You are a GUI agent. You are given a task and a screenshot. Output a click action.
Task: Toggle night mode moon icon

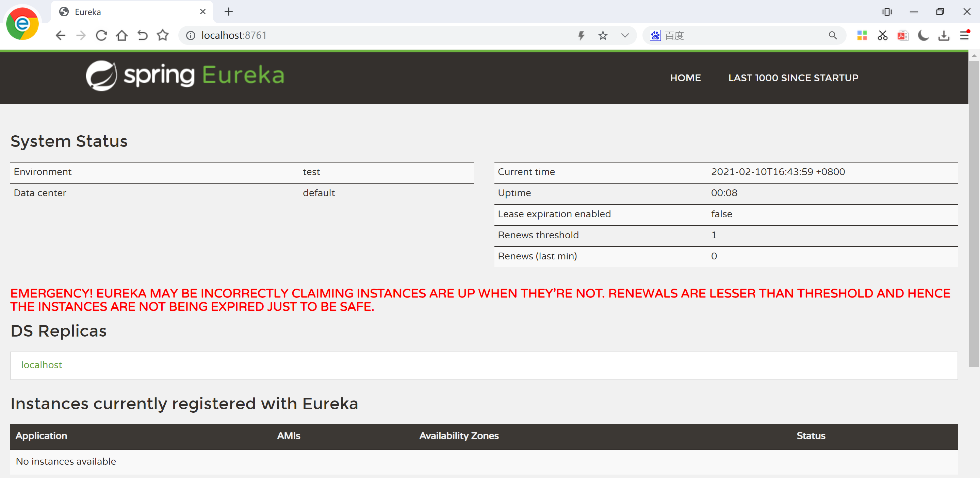pos(923,35)
